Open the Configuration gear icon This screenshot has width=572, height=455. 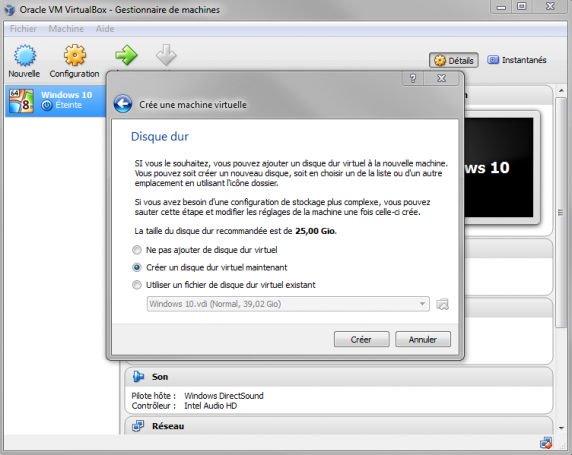tap(74, 56)
